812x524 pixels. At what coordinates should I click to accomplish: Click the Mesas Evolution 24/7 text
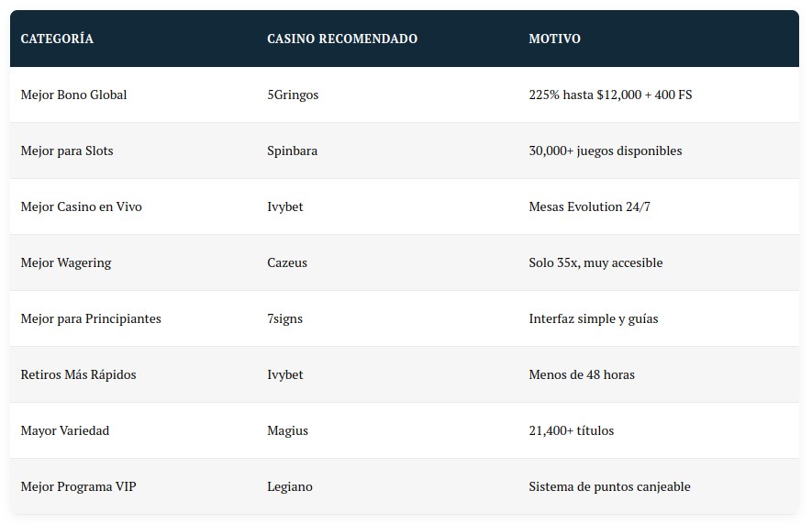pyautogui.click(x=589, y=206)
